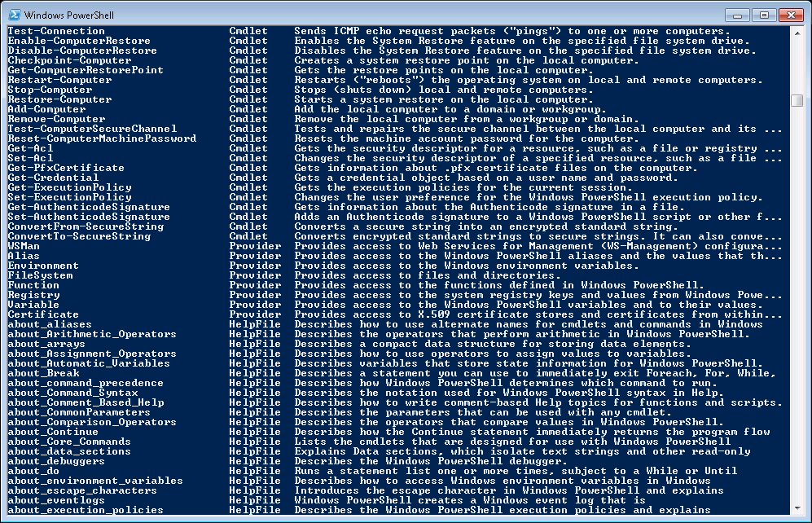Select the about_data_sections help topic
Screen dimensions: 812x523
coord(69,451)
